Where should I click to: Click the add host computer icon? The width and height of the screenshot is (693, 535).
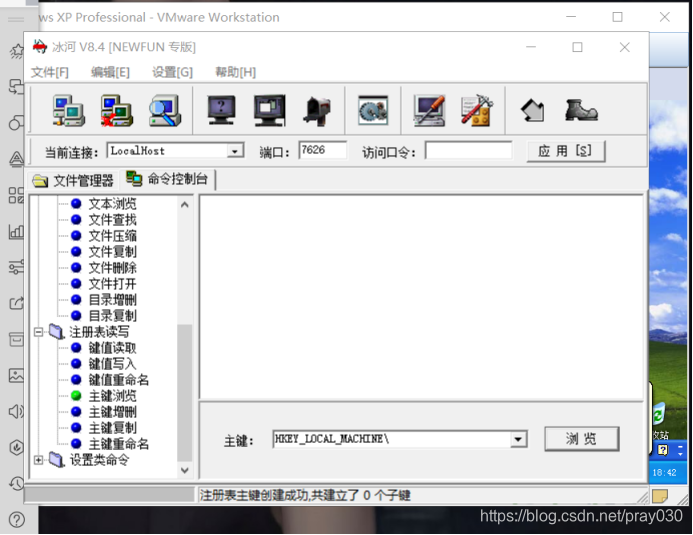(x=69, y=110)
